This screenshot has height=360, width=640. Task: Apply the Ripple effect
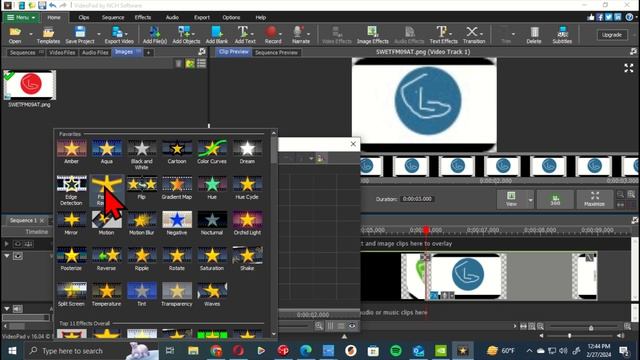coord(142,259)
